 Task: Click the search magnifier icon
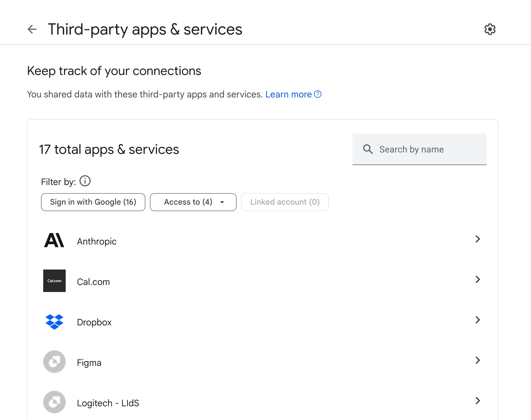[368, 149]
